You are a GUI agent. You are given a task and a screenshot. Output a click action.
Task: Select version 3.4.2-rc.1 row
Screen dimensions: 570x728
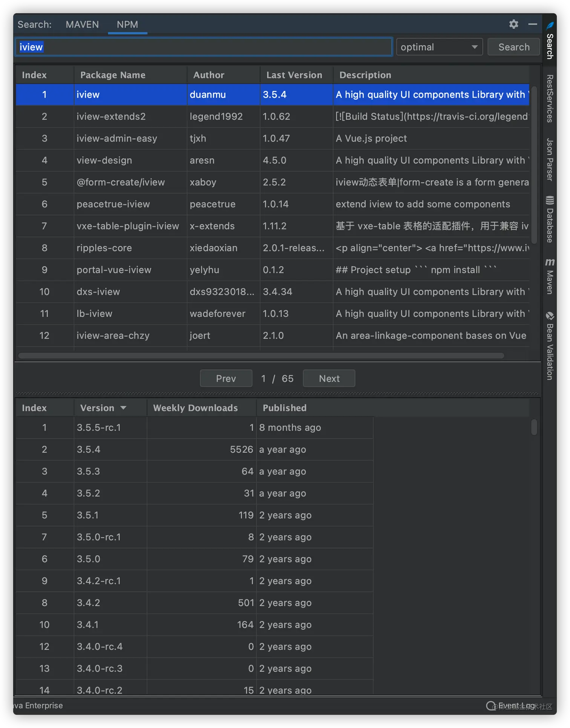click(x=194, y=581)
